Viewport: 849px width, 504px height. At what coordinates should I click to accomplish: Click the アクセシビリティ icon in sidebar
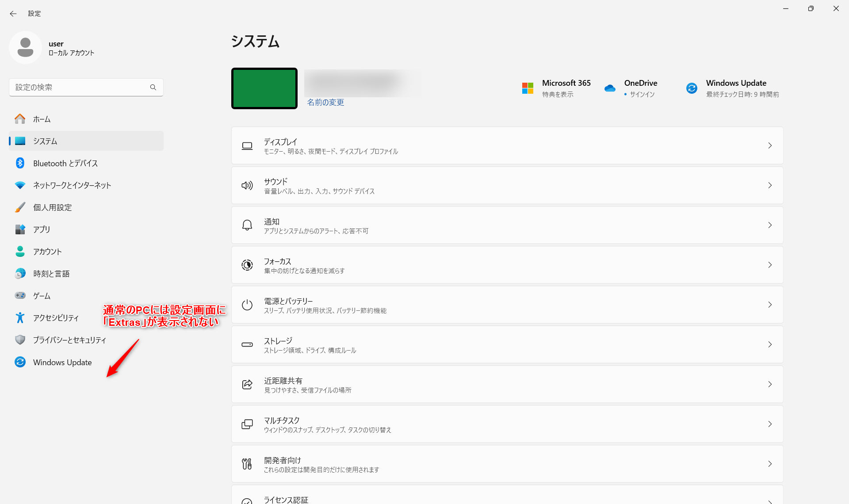tap(20, 318)
